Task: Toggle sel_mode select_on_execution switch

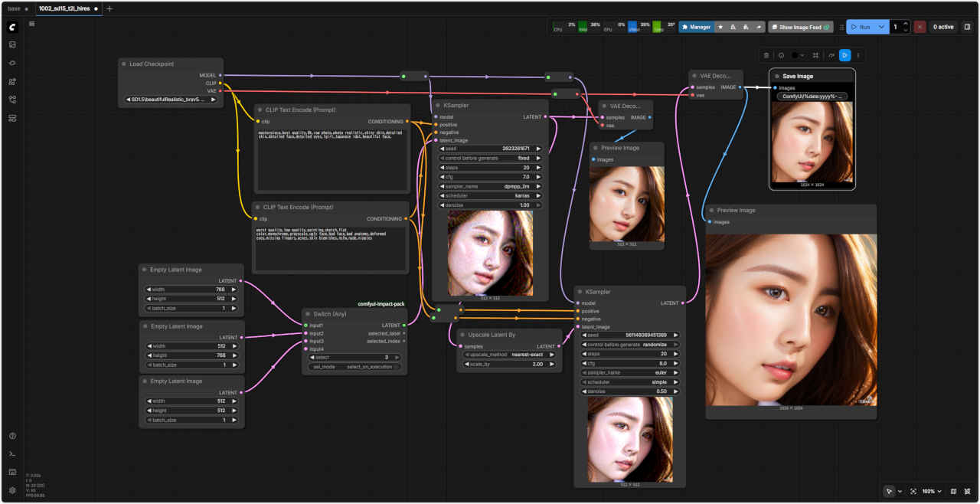Action: point(354,367)
